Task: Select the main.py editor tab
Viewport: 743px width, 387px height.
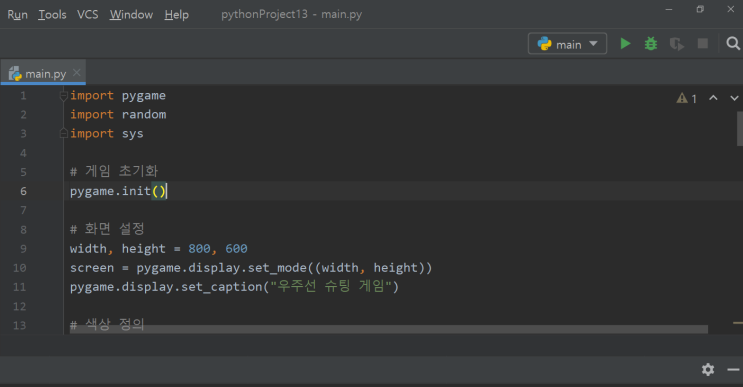Action: coord(43,73)
